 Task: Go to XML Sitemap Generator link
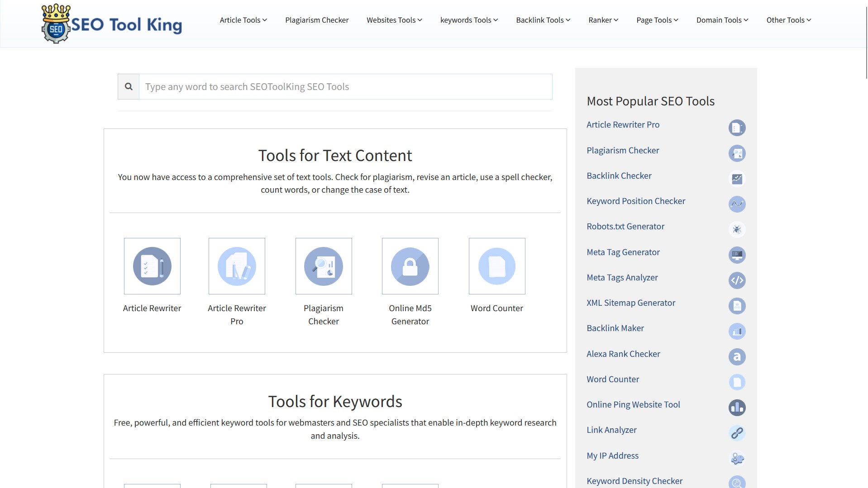pyautogui.click(x=631, y=303)
